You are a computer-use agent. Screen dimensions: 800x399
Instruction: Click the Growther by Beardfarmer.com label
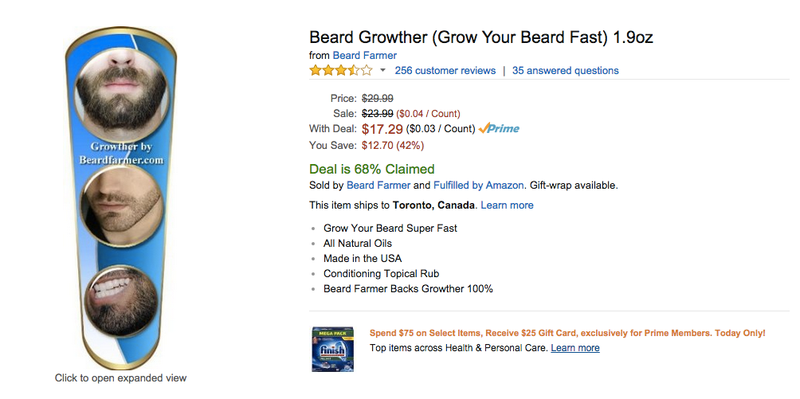pos(121,153)
